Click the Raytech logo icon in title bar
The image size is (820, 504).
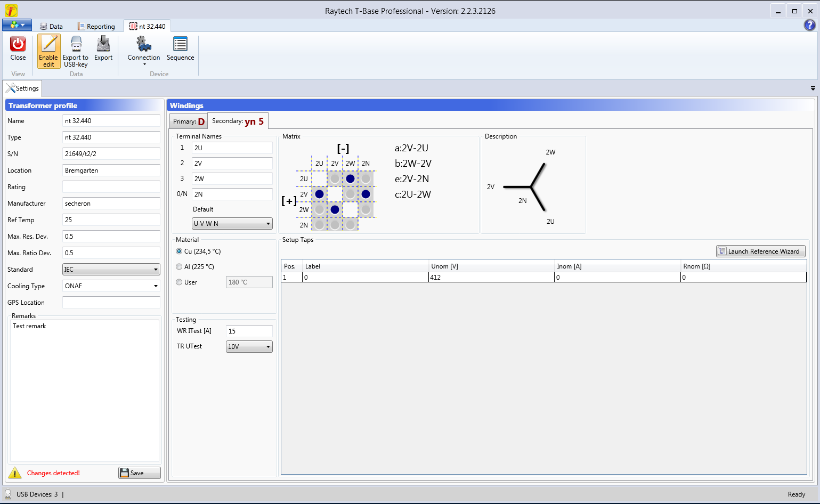(11, 11)
